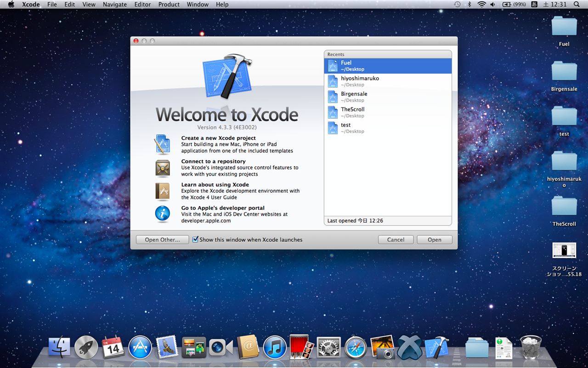Select the Birgensale desktop folder
588x368 pixels.
(x=564, y=72)
